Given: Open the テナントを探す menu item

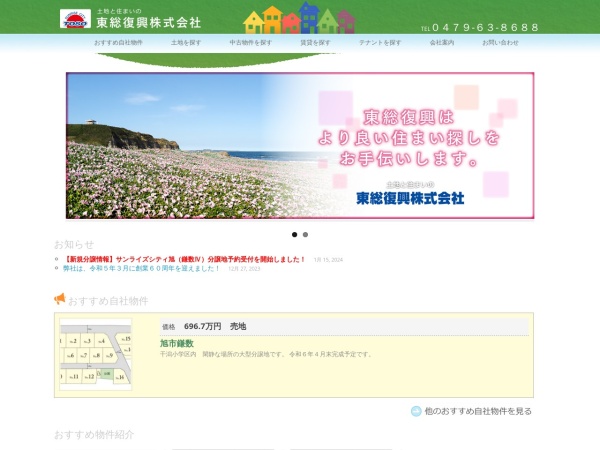Looking at the screenshot, I should 380,42.
